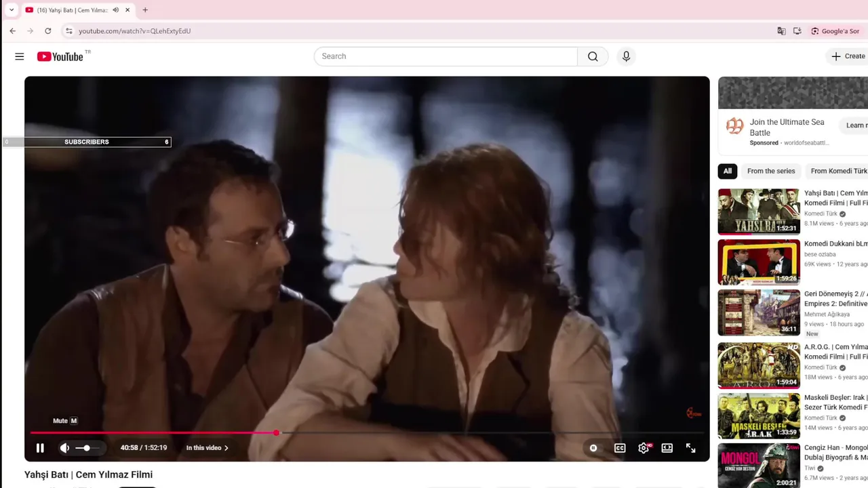The height and width of the screenshot is (488, 868).
Task: Toggle the autoplay switch in player
Action: [x=593, y=448]
